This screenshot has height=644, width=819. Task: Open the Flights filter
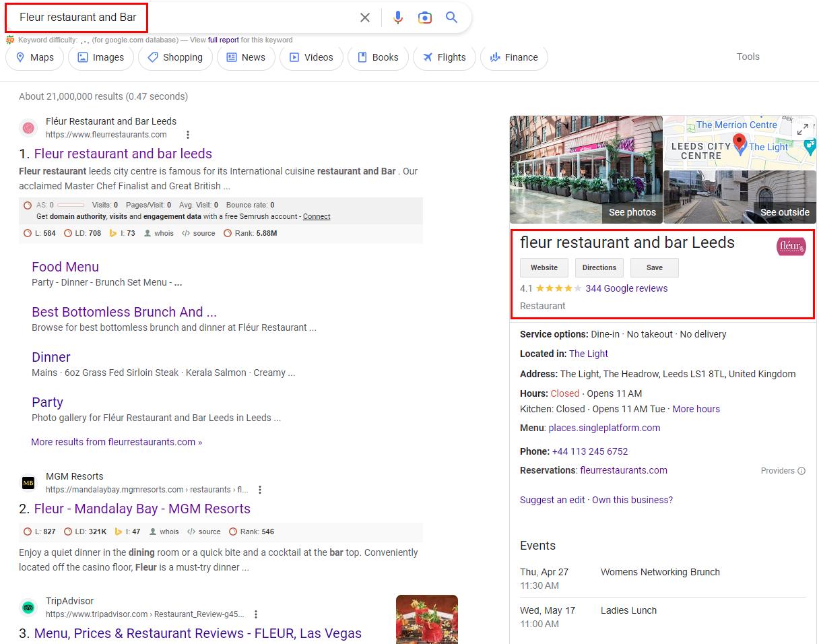coord(445,57)
